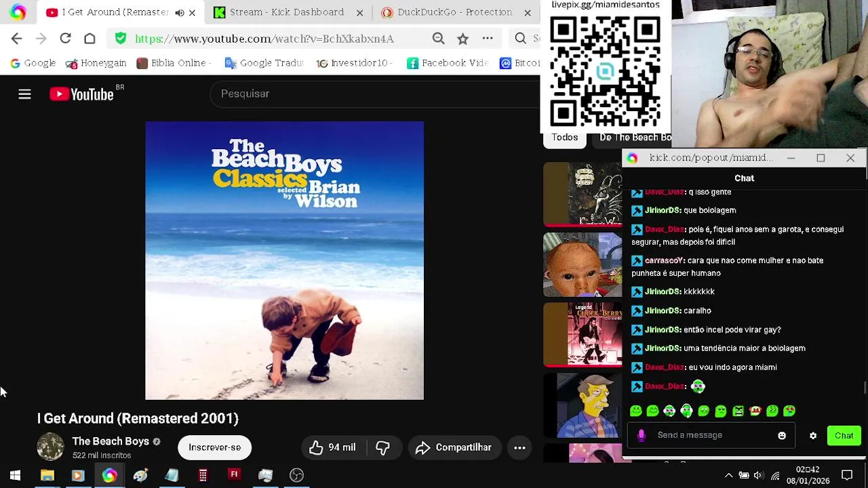Open the OBS Studio taskbar icon
The height and width of the screenshot is (488, 868).
pyautogui.click(x=296, y=475)
